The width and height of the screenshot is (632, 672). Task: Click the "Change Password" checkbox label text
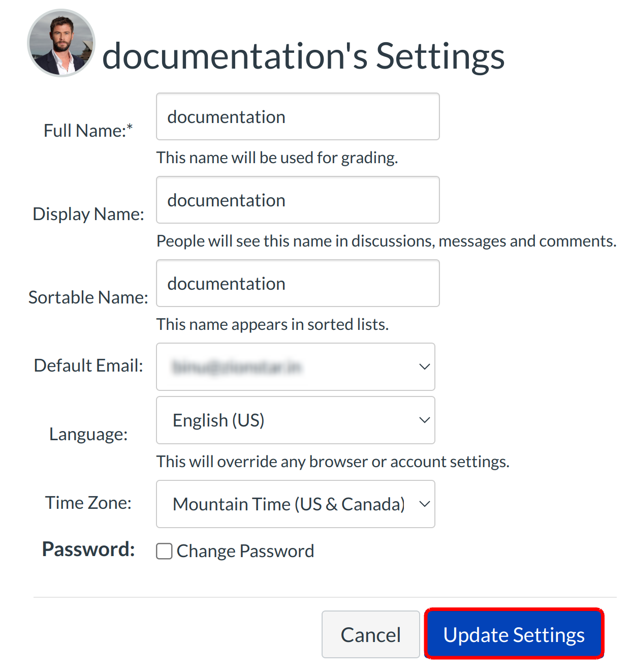(245, 551)
